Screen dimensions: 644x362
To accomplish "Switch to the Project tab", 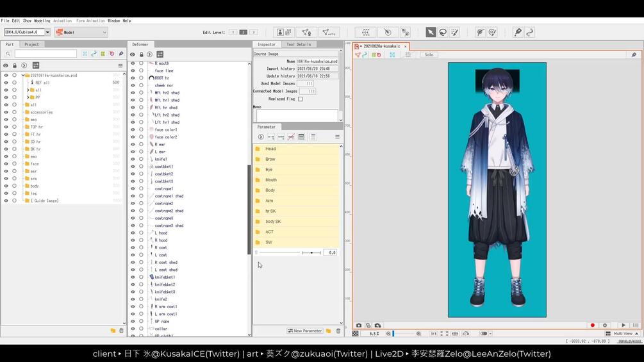I will (31, 44).
